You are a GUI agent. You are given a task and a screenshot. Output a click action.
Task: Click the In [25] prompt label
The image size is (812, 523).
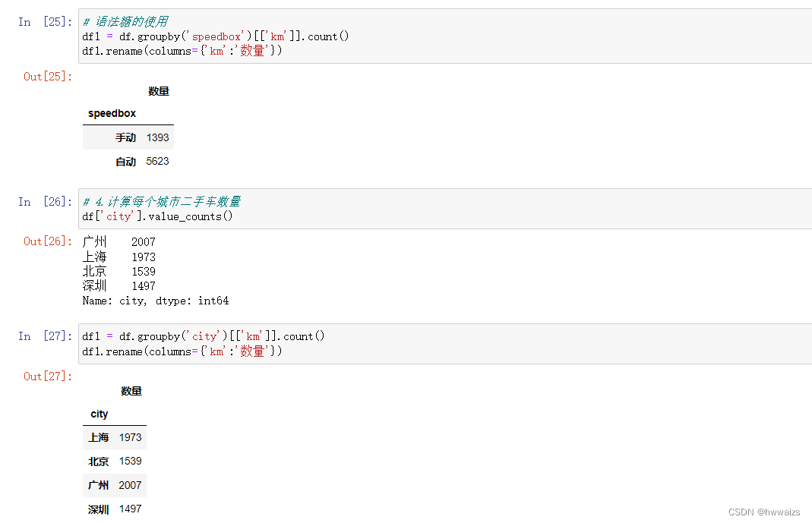tap(46, 22)
